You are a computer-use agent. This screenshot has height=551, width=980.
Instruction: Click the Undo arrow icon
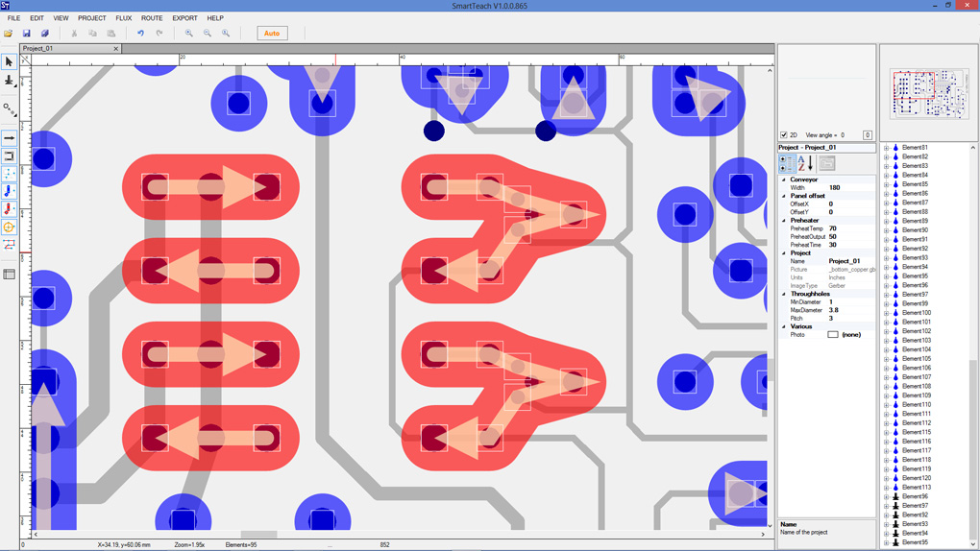(140, 34)
